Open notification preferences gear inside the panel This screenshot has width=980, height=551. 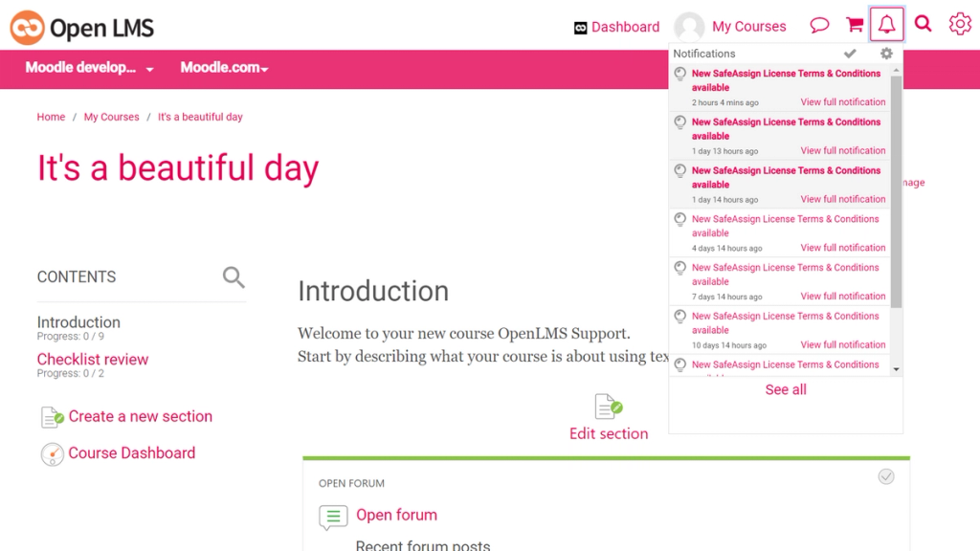tap(886, 54)
